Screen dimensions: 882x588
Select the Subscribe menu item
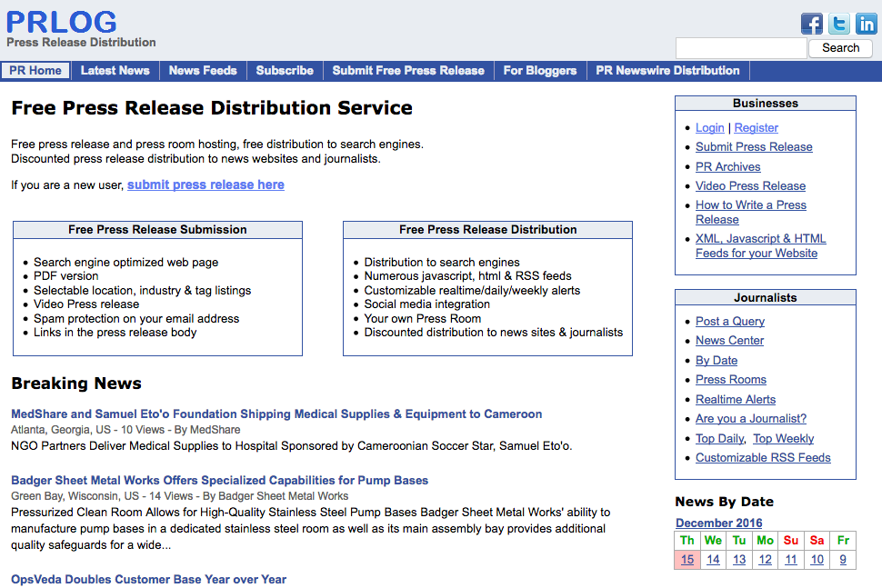pos(285,71)
